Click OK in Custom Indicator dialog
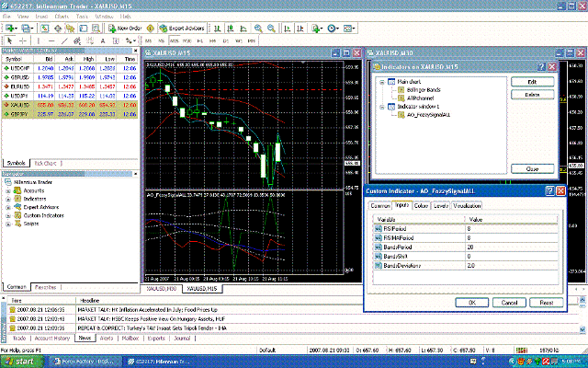The width and height of the screenshot is (588, 368). [471, 303]
